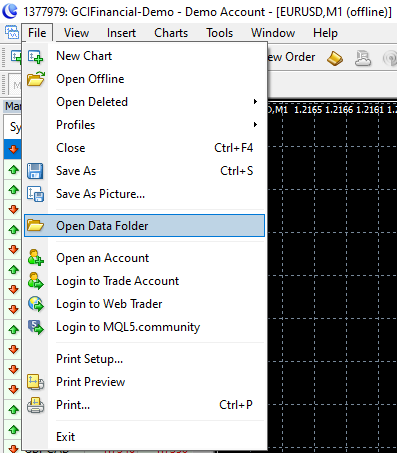Click the highlighted red arrow Market Watch row

click(13, 149)
